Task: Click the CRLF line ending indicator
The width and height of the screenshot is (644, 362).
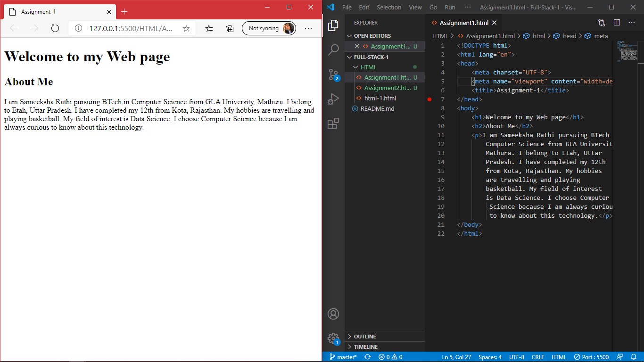Action: pos(538,357)
